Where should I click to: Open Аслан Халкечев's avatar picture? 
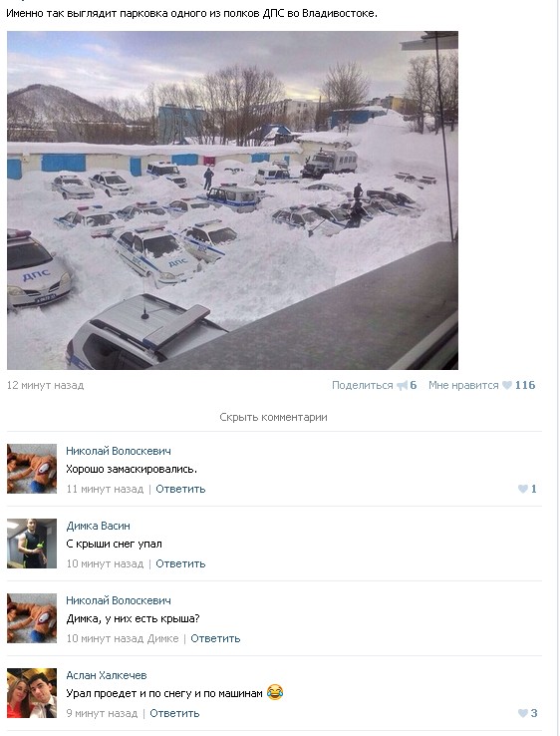pyautogui.click(x=32, y=693)
